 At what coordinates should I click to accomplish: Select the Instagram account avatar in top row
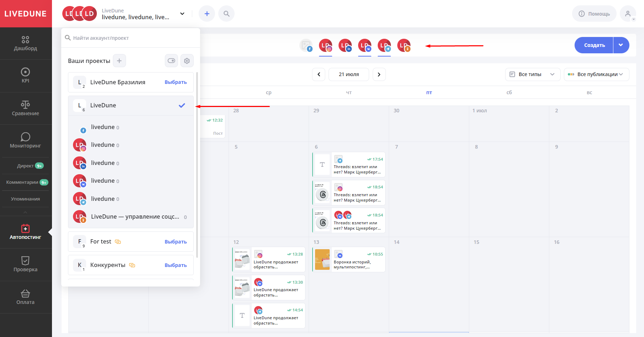[326, 46]
